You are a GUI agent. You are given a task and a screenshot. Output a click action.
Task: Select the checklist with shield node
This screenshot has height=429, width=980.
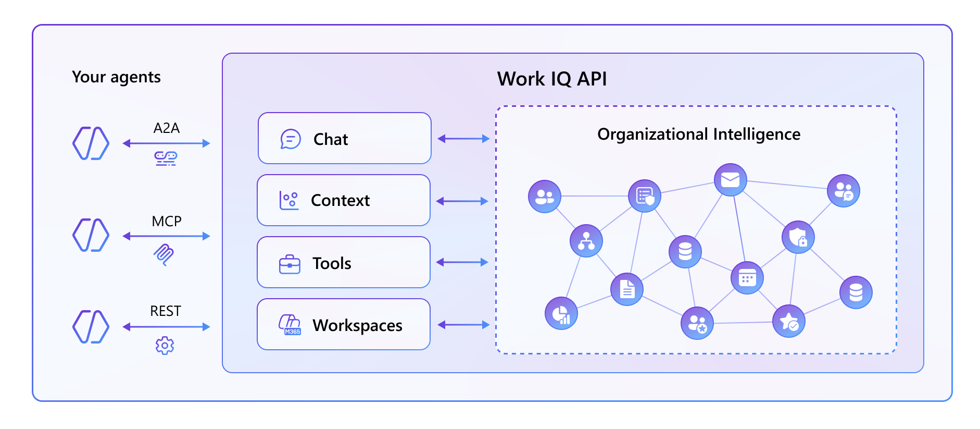(x=645, y=196)
